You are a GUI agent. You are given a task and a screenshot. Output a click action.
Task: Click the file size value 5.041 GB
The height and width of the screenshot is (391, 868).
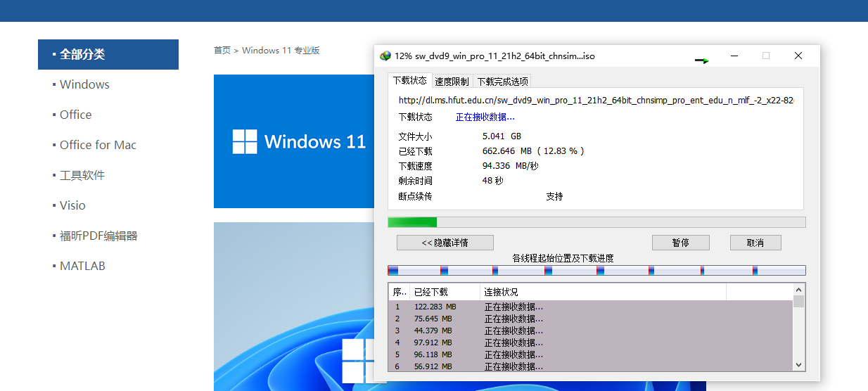[502, 136]
